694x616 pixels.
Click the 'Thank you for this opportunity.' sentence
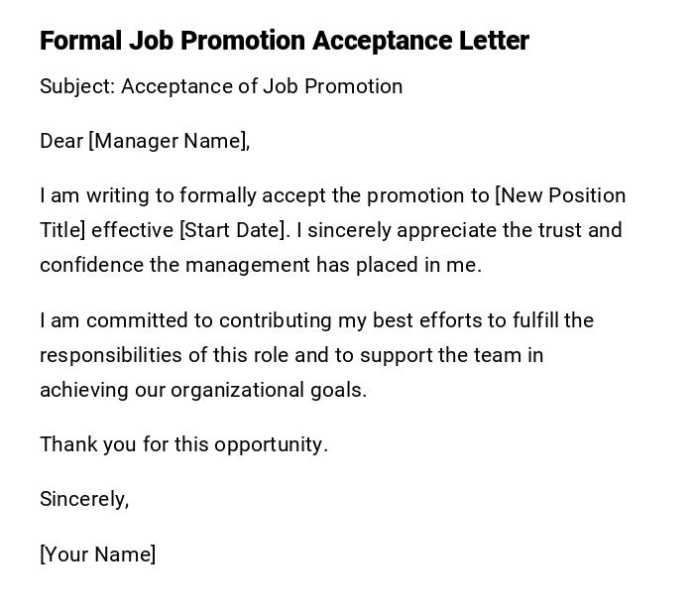(x=183, y=444)
